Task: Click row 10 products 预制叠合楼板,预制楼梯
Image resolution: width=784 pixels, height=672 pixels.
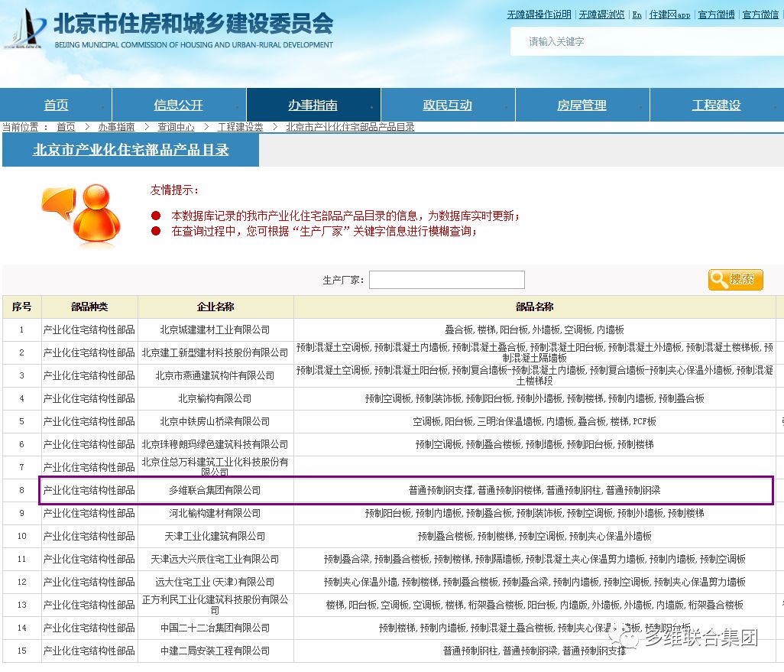Action: coord(534,536)
